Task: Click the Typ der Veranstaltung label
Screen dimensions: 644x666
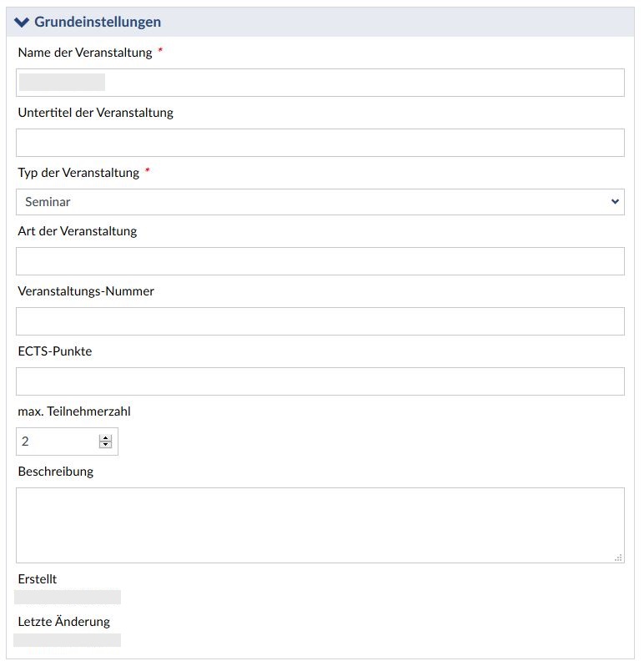Action: click(x=78, y=173)
